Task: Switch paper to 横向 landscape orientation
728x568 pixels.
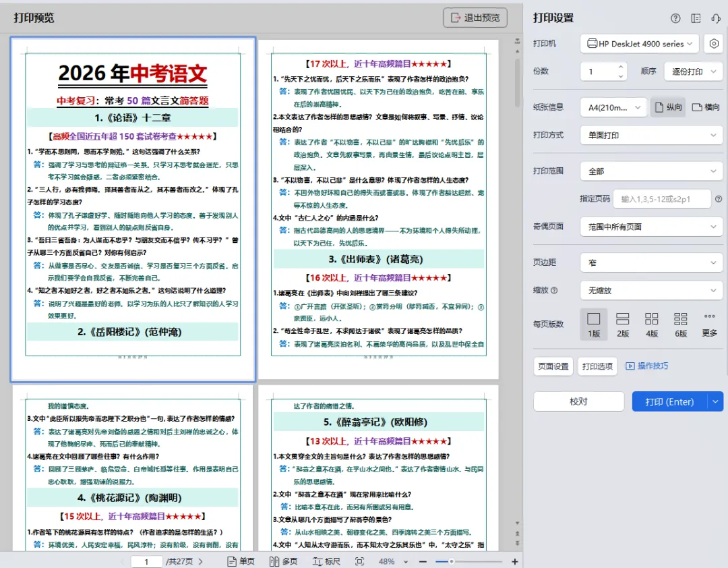Action: [706, 107]
